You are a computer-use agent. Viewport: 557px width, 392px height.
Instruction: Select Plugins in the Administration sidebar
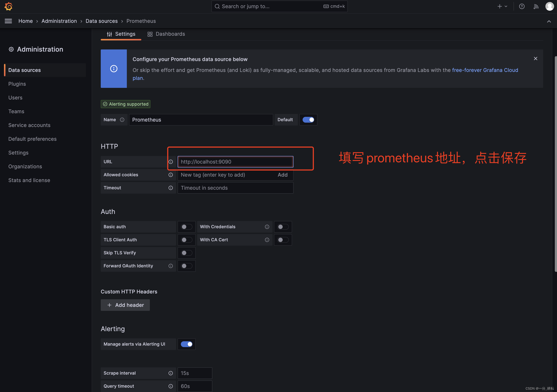pyautogui.click(x=17, y=84)
